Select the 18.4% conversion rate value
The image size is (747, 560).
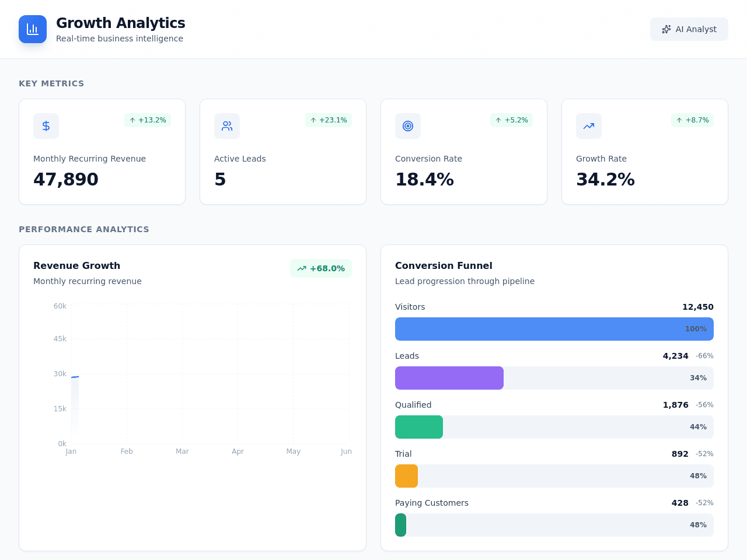[x=424, y=179]
